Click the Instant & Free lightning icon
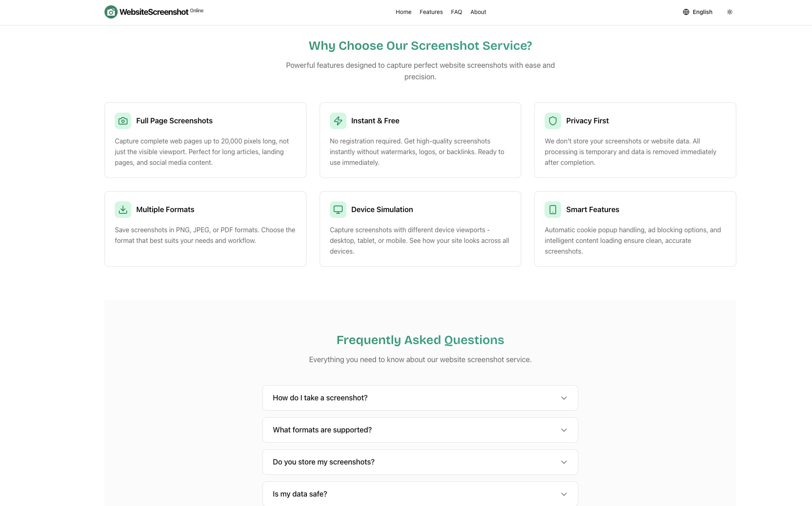812x506 pixels. click(x=338, y=121)
